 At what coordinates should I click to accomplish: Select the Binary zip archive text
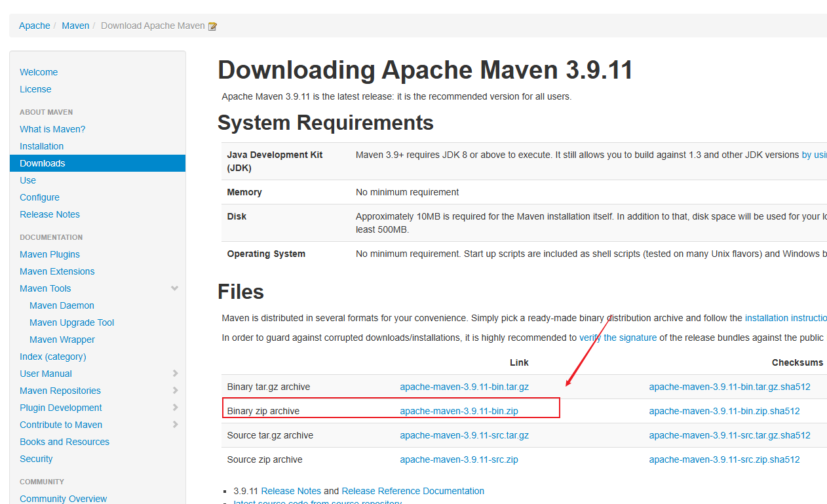(263, 411)
